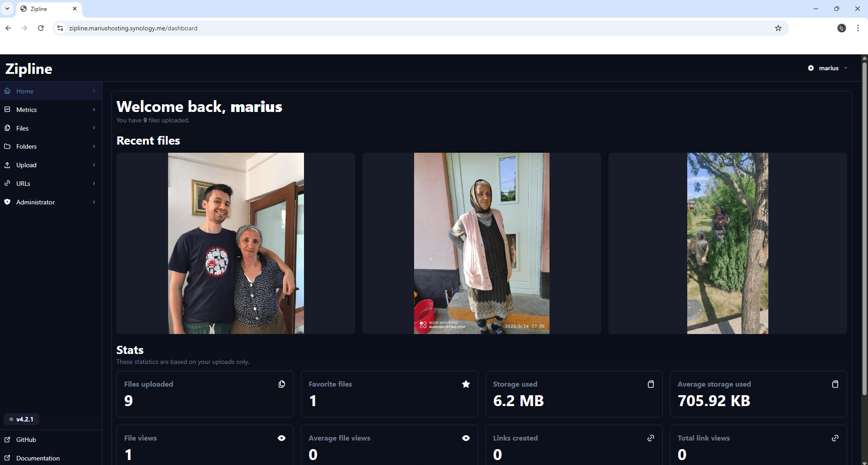The width and height of the screenshot is (868, 465).
Task: Open the Folders menu item
Action: pyautogui.click(x=51, y=146)
